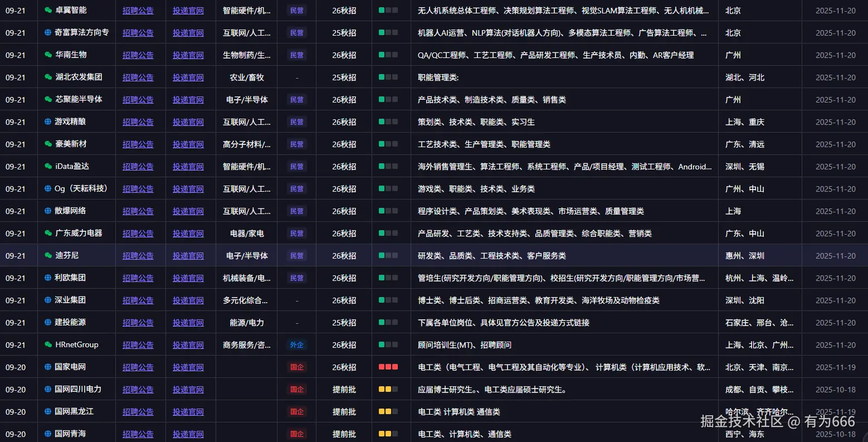The height and width of the screenshot is (442, 868).
Task: Click the globe icon beside Og（天耘科技）
Action: [x=48, y=188]
